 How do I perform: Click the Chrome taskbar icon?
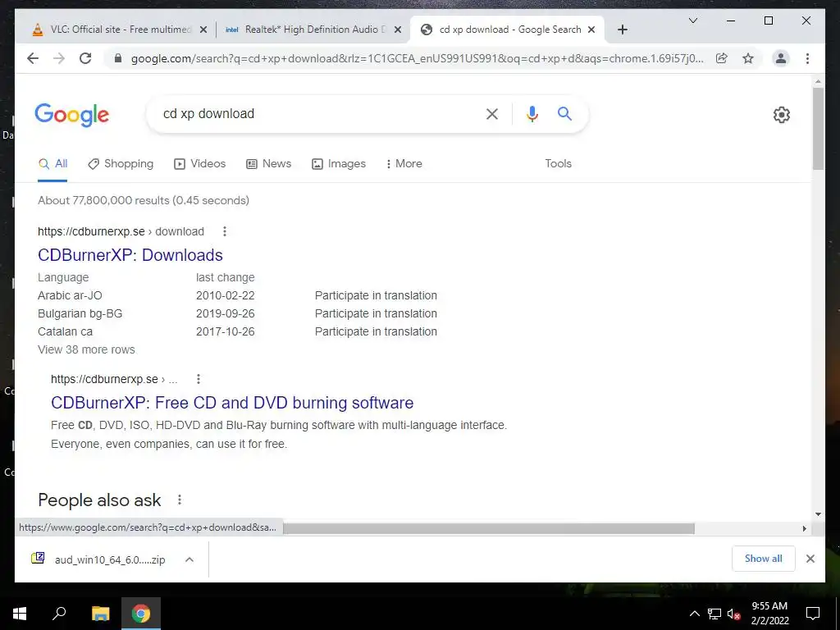pos(141,614)
